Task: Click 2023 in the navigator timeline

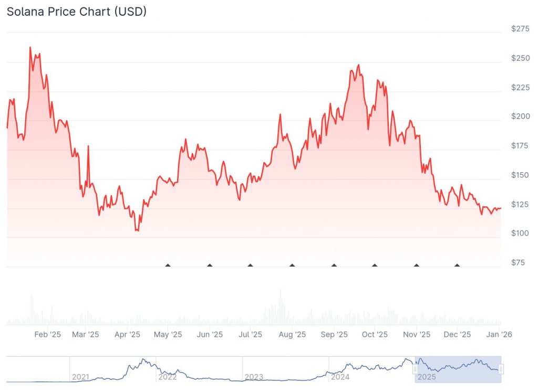Action: [254, 377]
